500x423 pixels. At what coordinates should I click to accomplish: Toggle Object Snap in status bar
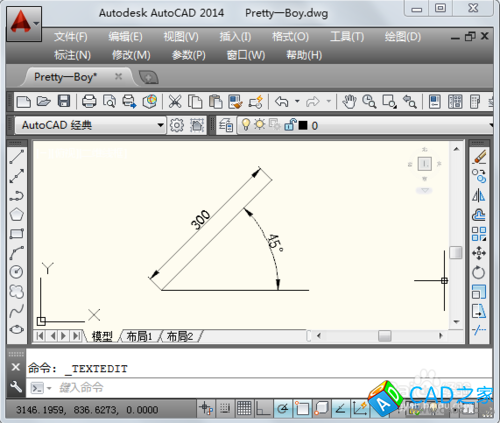click(x=302, y=409)
